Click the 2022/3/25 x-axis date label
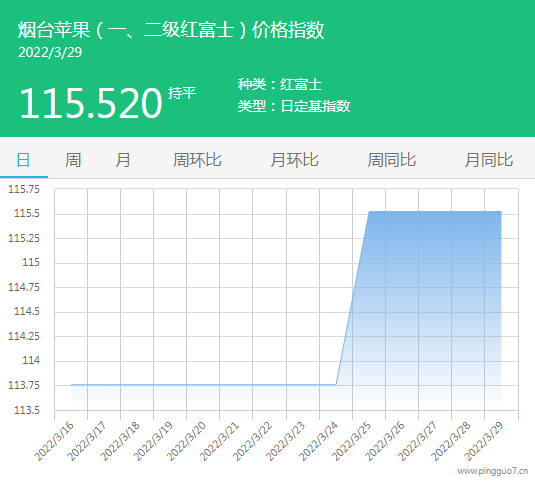 351,441
